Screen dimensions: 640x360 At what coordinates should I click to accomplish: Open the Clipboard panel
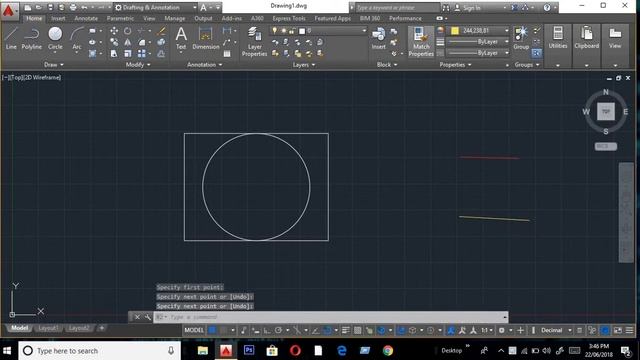tap(587, 39)
